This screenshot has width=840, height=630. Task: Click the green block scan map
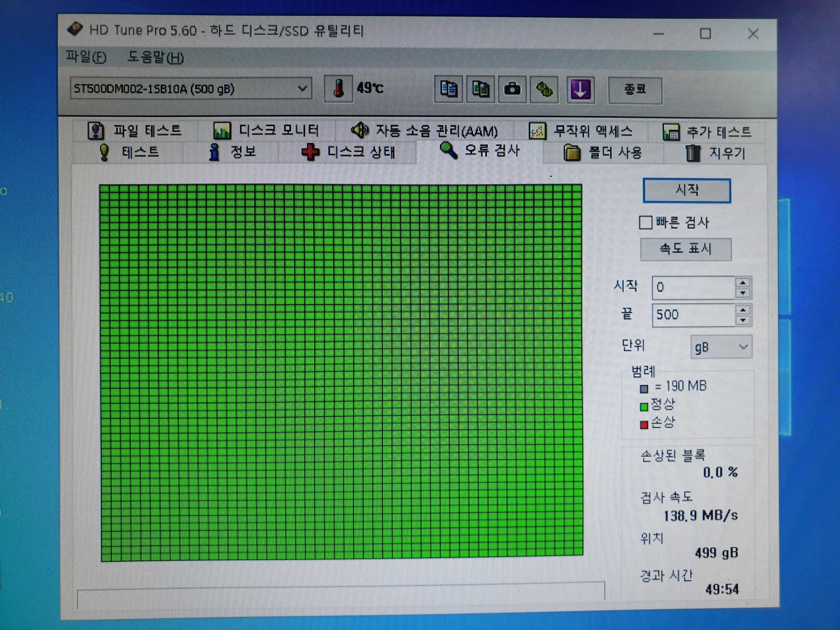point(341,372)
